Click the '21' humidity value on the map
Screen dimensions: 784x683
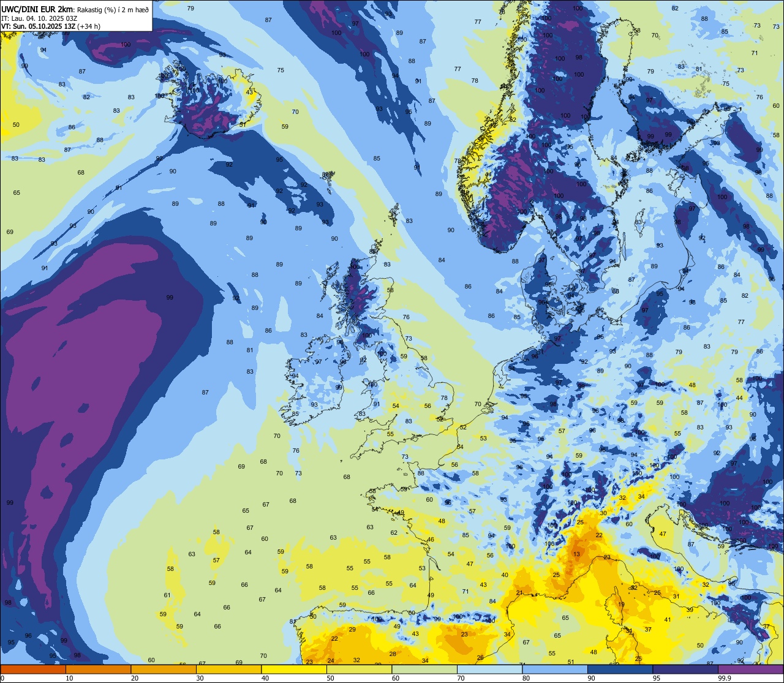click(519, 592)
